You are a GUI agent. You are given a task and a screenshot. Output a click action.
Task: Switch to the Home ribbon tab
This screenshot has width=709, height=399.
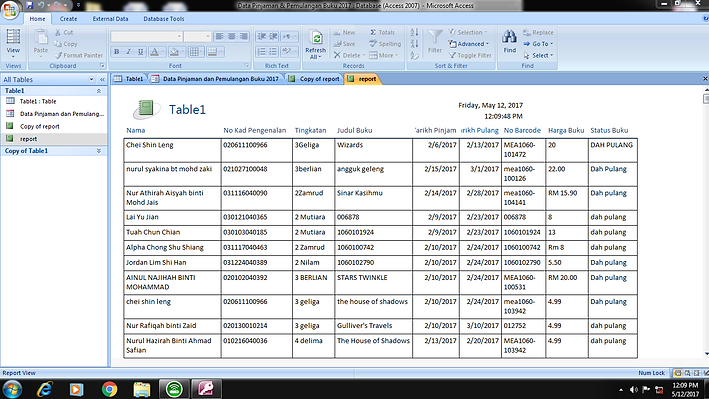click(37, 19)
